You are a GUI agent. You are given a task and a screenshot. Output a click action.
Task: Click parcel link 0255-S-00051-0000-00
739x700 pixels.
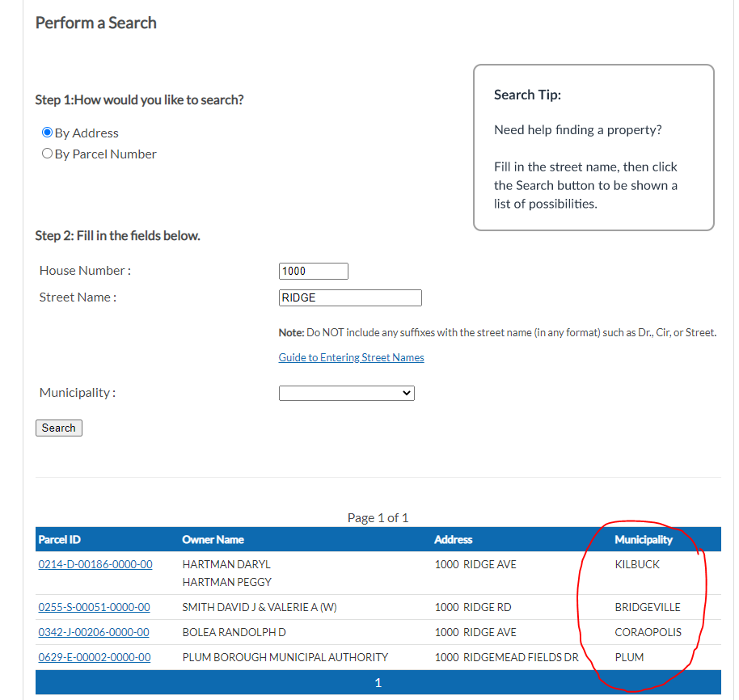[95, 607]
